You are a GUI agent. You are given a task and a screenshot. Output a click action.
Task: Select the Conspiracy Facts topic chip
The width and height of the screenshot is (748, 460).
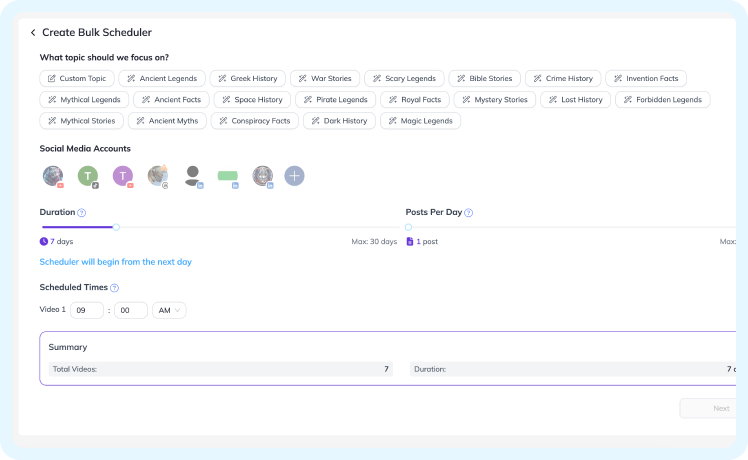click(253, 121)
